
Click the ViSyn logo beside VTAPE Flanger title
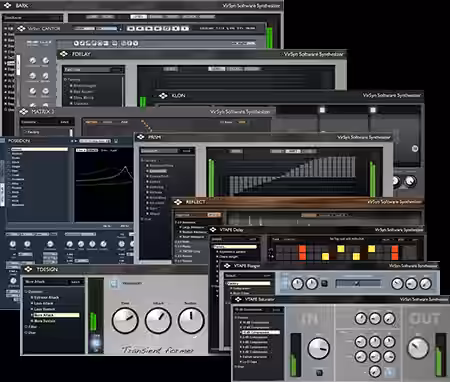click(x=227, y=266)
